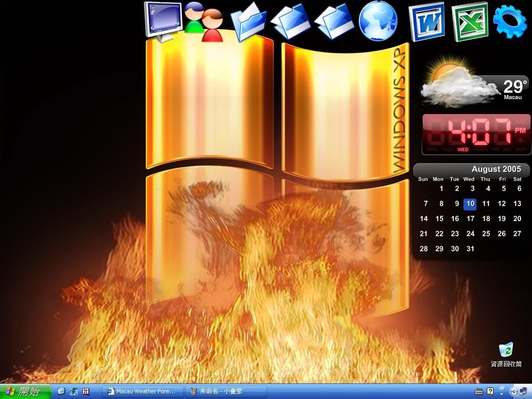Launch Microsoft Word from the dock
This screenshot has width=532, height=399.
427,22
